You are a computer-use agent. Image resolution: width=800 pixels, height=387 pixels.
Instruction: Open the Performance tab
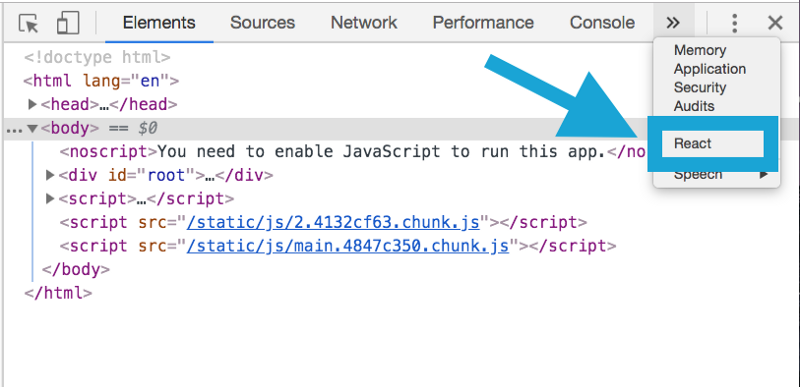[483, 22]
